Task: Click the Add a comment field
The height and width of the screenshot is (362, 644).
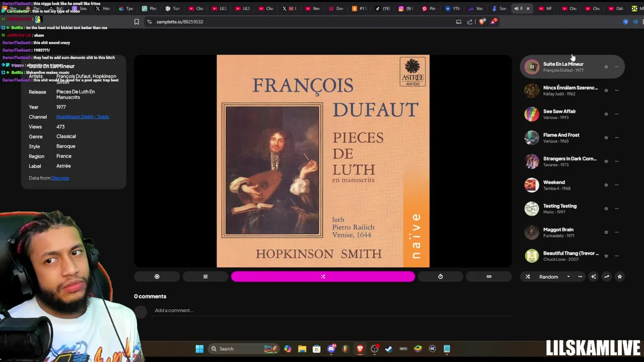Action: 332,310
